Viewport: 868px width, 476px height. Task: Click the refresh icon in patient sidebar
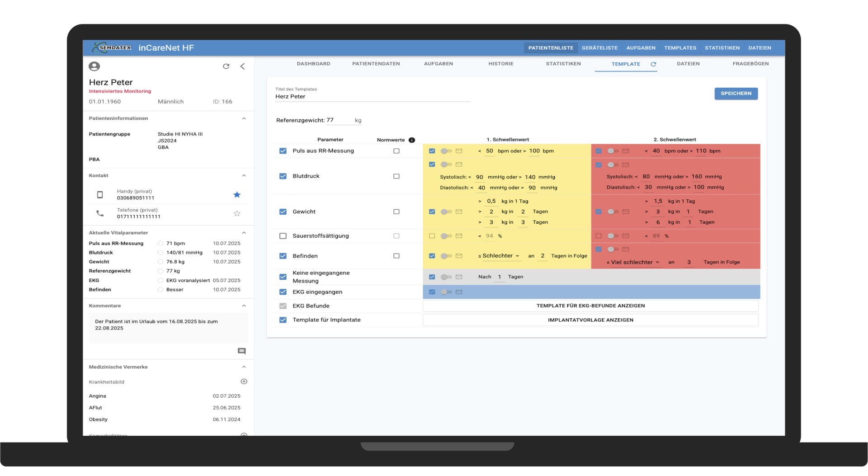(226, 66)
